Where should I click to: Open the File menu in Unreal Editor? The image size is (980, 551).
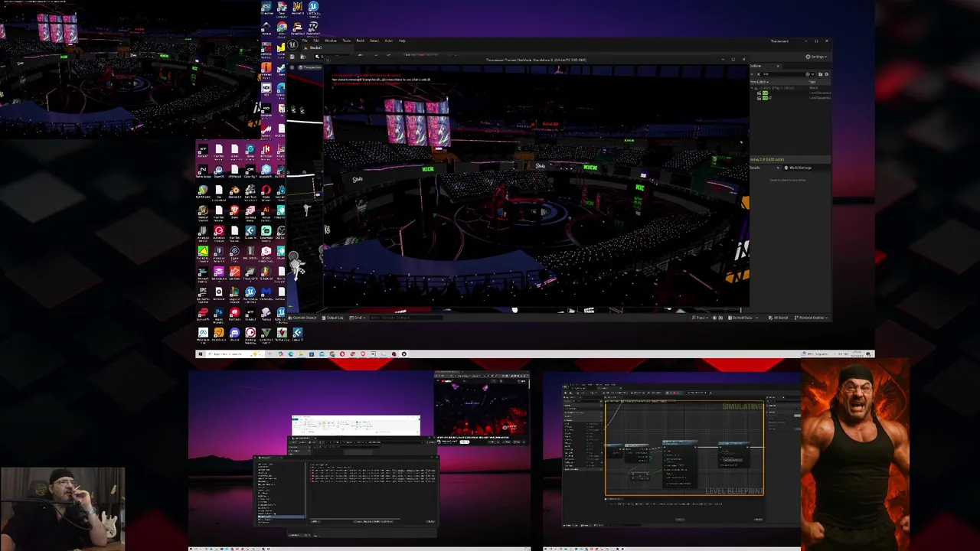(x=305, y=41)
